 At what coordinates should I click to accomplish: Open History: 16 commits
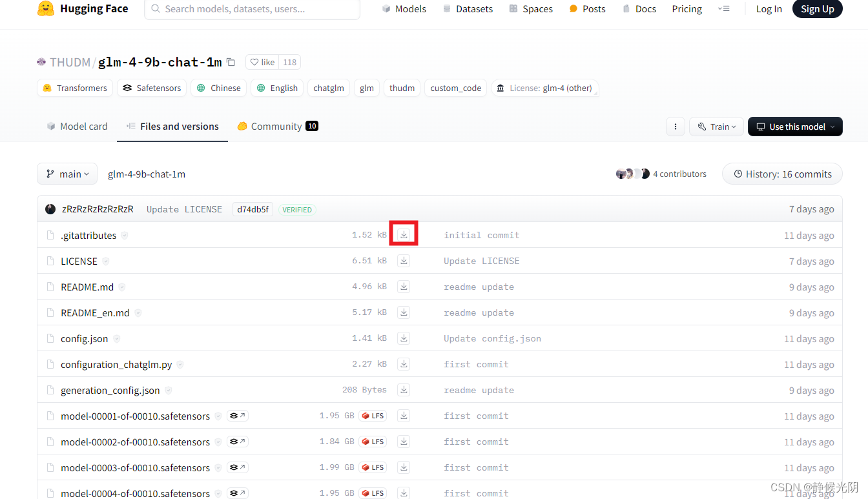point(782,174)
